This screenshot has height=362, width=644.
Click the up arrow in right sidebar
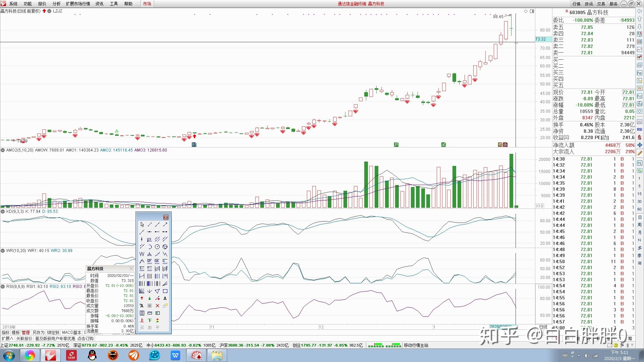[x=640, y=19]
